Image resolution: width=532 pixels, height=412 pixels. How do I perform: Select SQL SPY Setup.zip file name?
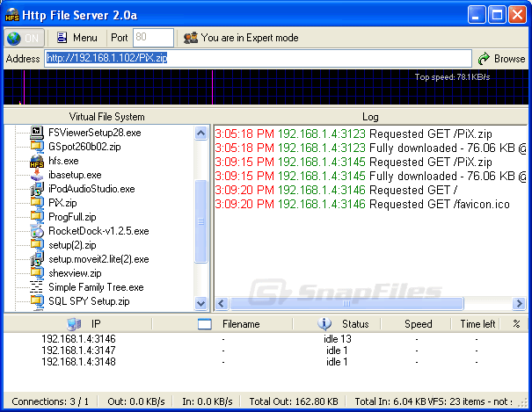tap(89, 301)
